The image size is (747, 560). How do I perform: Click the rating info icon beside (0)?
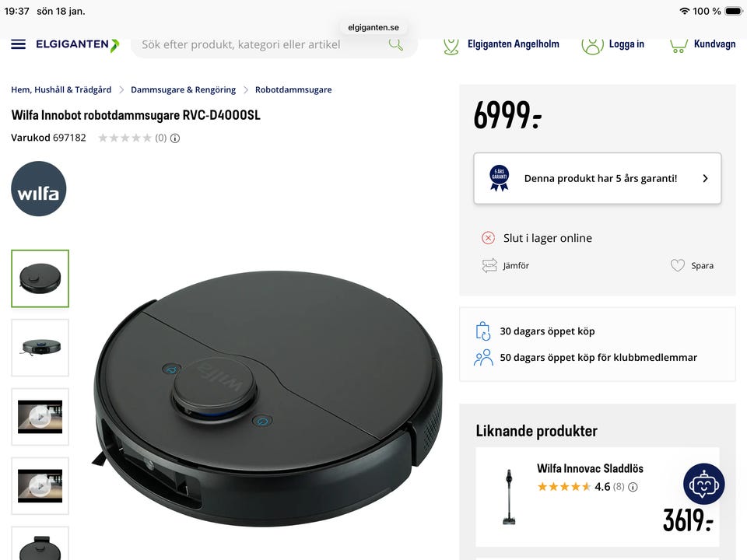(x=175, y=138)
